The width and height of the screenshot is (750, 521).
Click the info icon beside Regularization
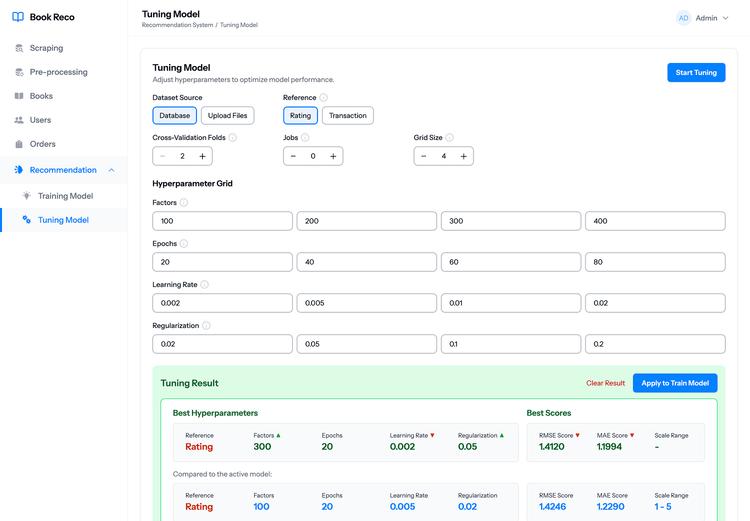(206, 325)
